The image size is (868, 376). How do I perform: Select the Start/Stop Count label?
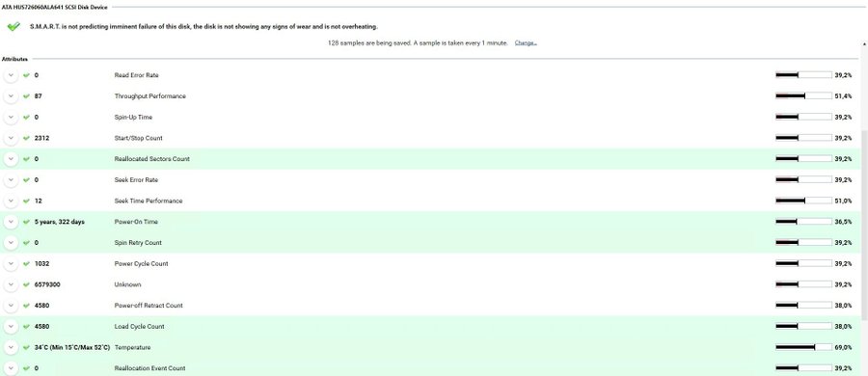[138, 138]
